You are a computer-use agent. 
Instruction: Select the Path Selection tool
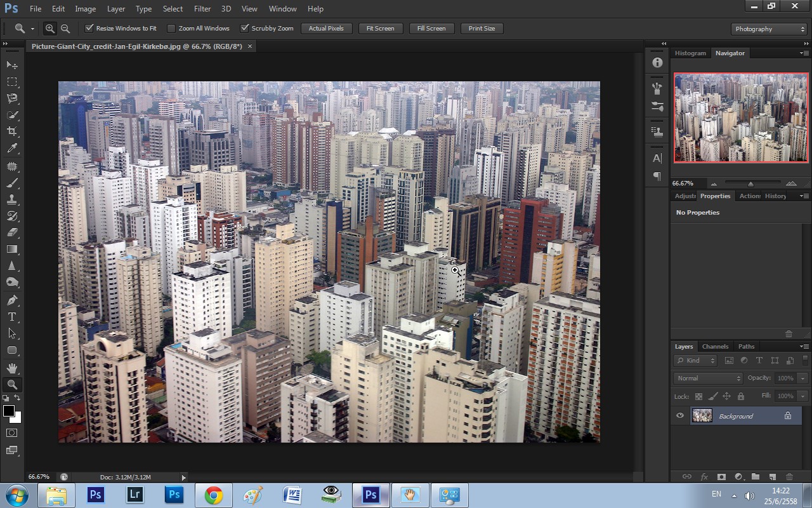click(x=12, y=333)
